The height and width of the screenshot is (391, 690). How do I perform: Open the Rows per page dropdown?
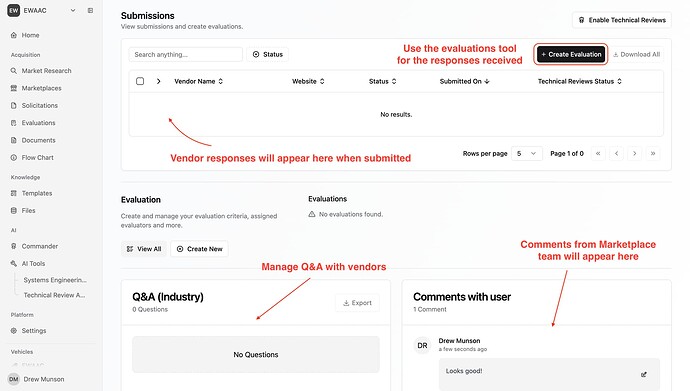[526, 153]
